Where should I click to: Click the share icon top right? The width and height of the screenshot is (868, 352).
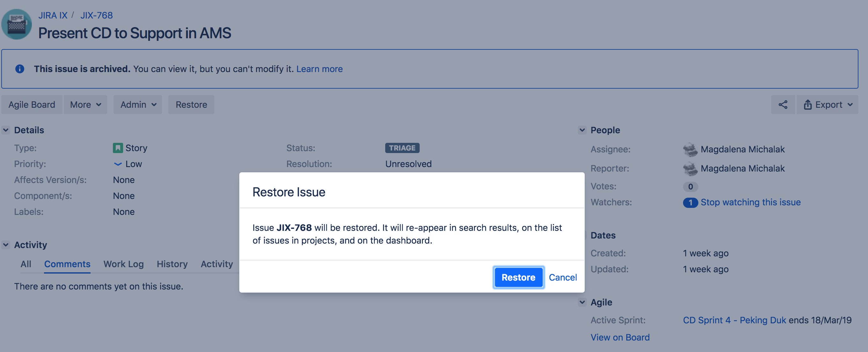tap(783, 105)
